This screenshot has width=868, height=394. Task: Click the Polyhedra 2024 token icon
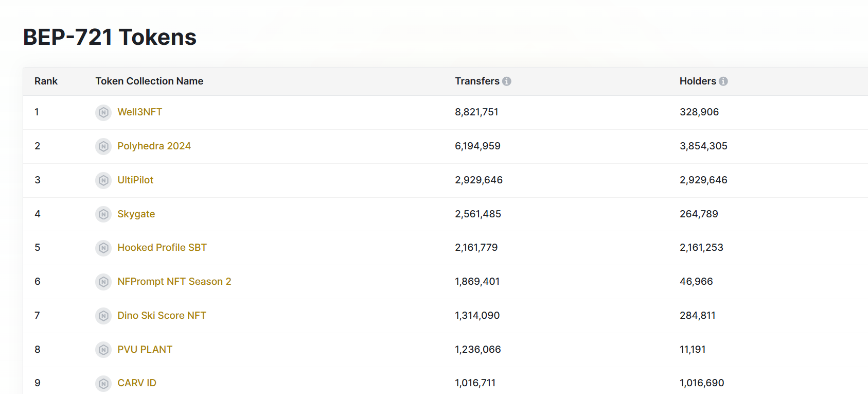pyautogui.click(x=103, y=146)
